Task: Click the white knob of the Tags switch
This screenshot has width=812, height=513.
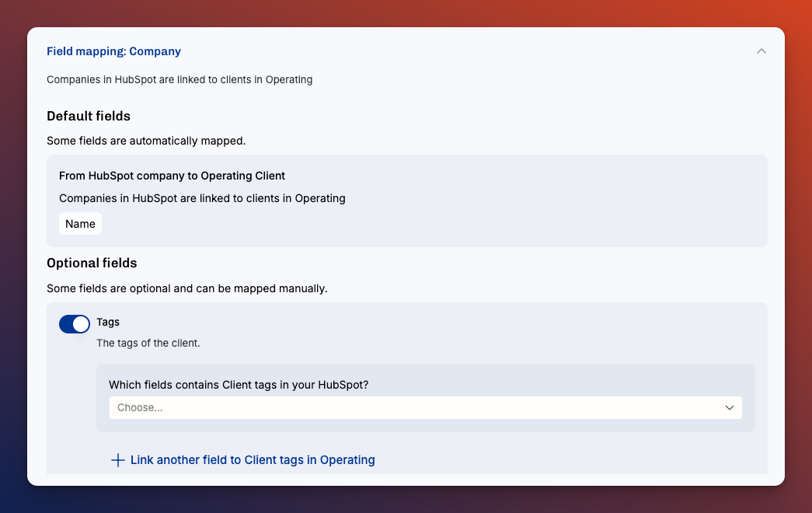Action: click(x=81, y=324)
